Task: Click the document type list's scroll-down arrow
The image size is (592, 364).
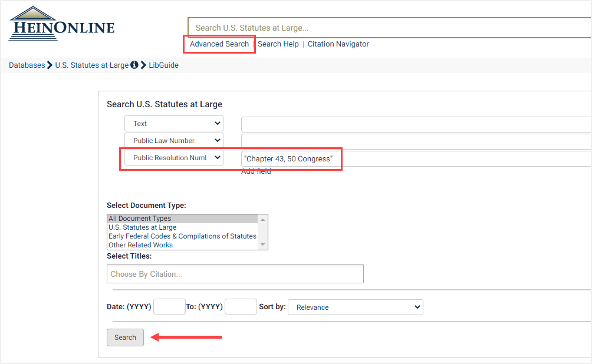Action: click(263, 245)
